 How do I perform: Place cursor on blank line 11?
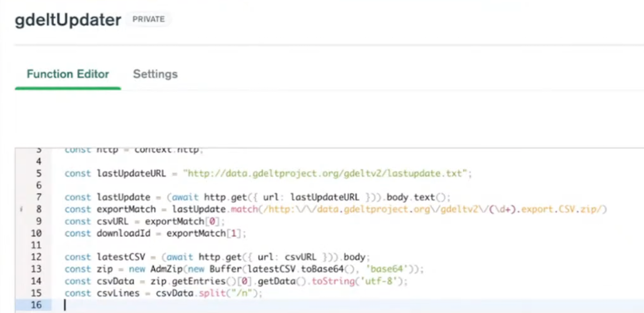215,245
